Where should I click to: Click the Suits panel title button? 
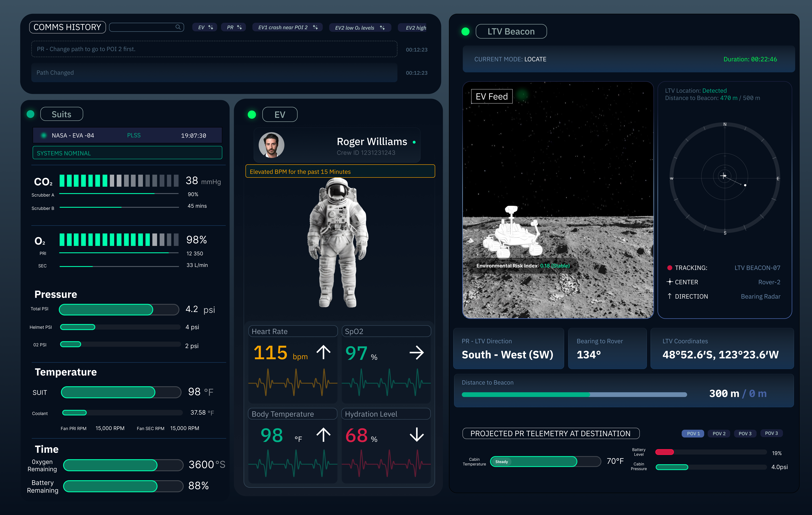(62, 114)
